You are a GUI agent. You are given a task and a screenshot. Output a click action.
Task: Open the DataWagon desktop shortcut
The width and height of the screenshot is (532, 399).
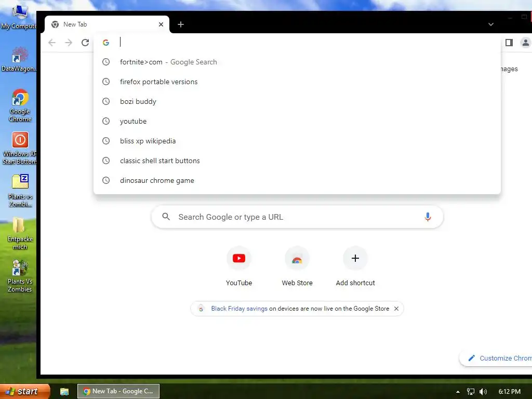click(x=19, y=59)
